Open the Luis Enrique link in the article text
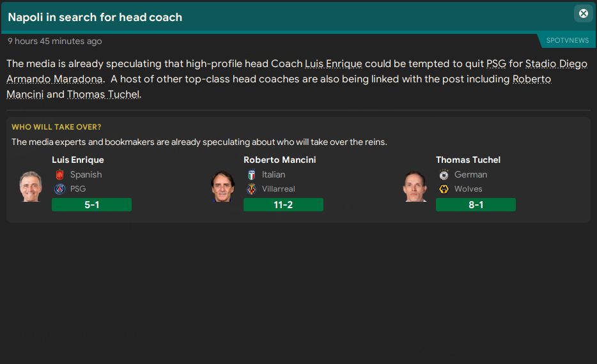 point(334,64)
